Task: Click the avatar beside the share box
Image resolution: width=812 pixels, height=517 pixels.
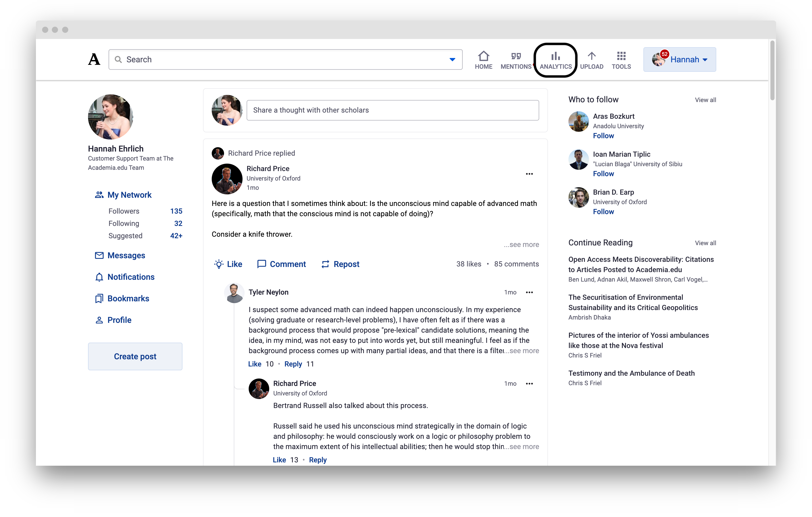Action: (x=227, y=110)
